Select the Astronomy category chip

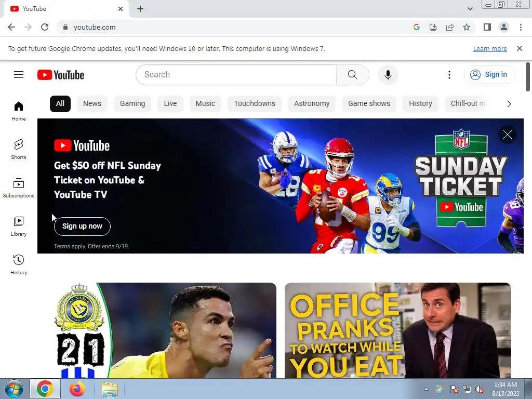coord(312,103)
